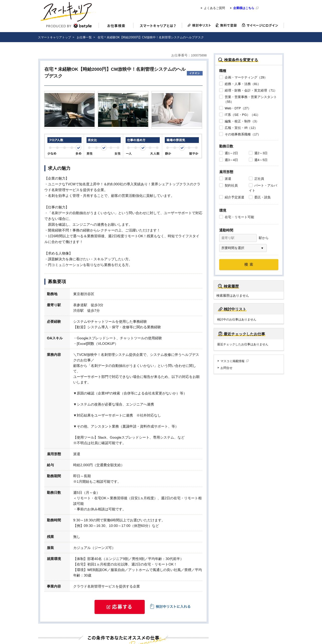Check the 営業・営業事務・営業アシスタント (55) checkbox

221,97
